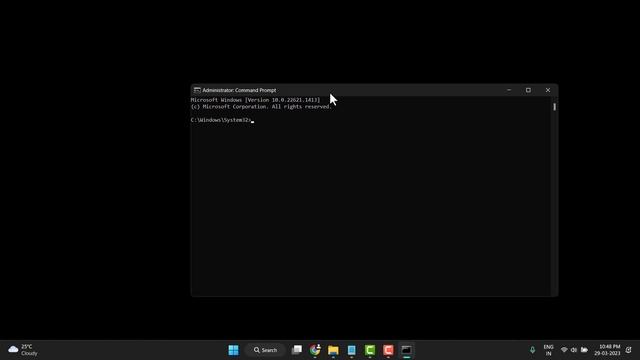Click the volume speaker icon
This screenshot has height=360, width=640.
click(574, 350)
